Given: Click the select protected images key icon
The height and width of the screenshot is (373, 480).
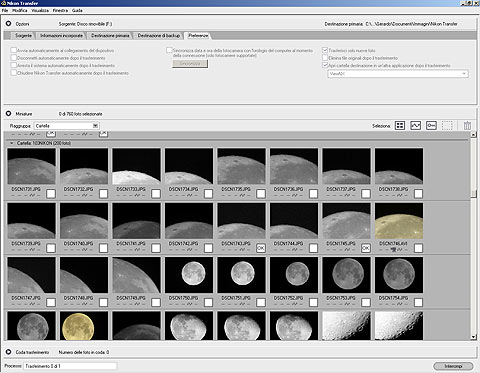Looking at the screenshot, I should coord(431,126).
